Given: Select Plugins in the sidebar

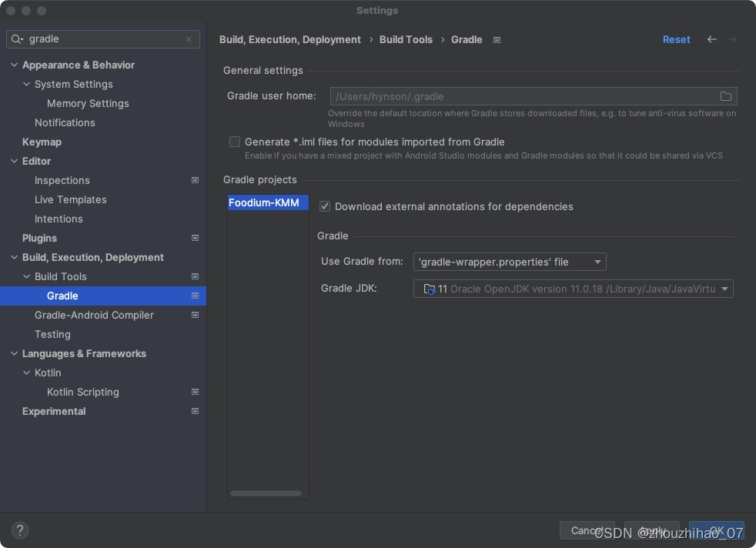Looking at the screenshot, I should tap(39, 238).
